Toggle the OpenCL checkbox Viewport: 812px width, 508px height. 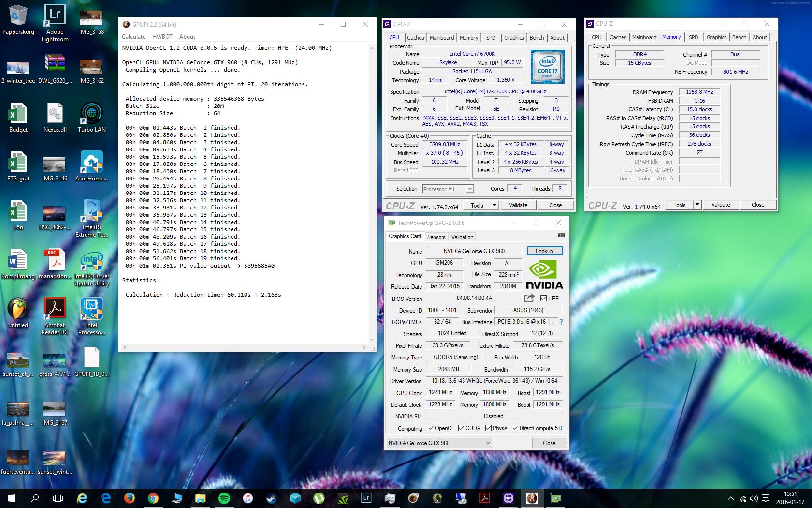coord(431,428)
